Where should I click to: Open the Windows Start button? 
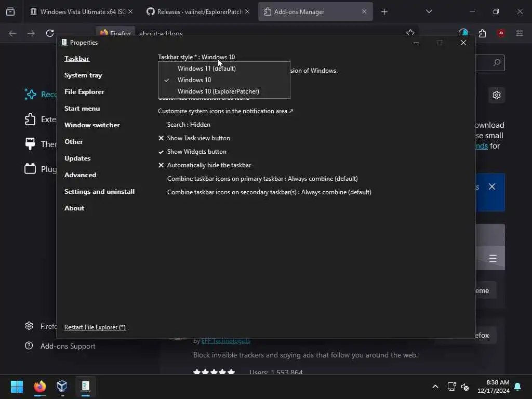tap(17, 387)
